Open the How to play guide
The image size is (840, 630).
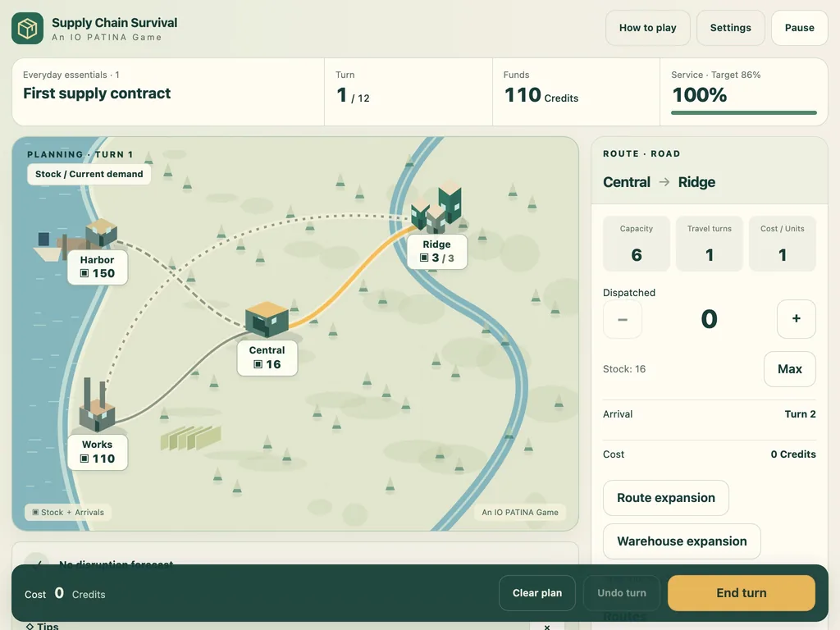click(648, 28)
